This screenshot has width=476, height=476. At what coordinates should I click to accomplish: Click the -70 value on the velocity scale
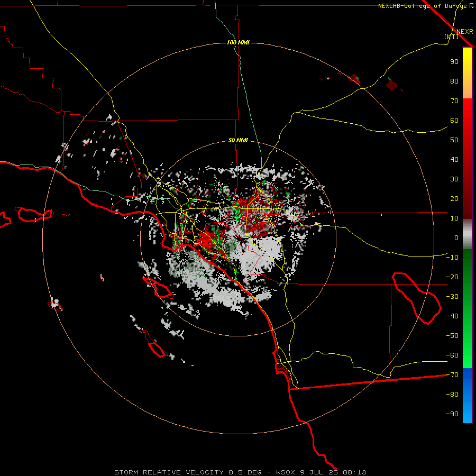pyautogui.click(x=452, y=375)
